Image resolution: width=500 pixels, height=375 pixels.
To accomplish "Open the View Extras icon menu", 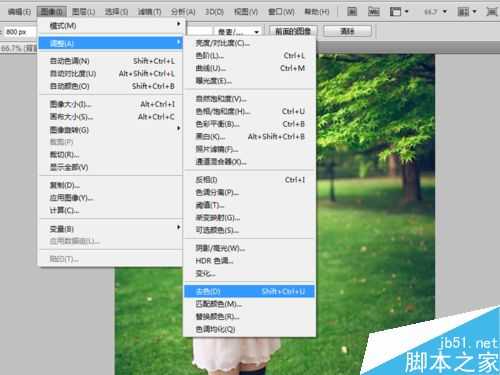I will [399, 12].
